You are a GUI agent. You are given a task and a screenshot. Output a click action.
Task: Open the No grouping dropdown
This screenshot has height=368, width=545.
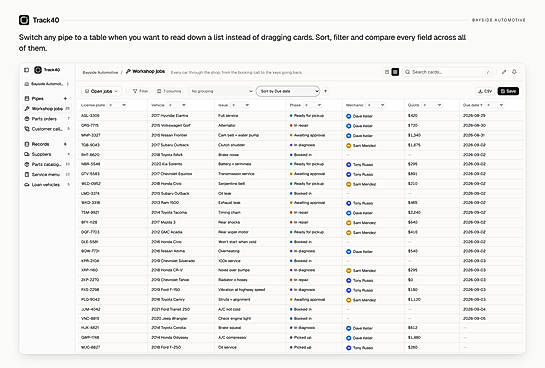tap(221, 91)
